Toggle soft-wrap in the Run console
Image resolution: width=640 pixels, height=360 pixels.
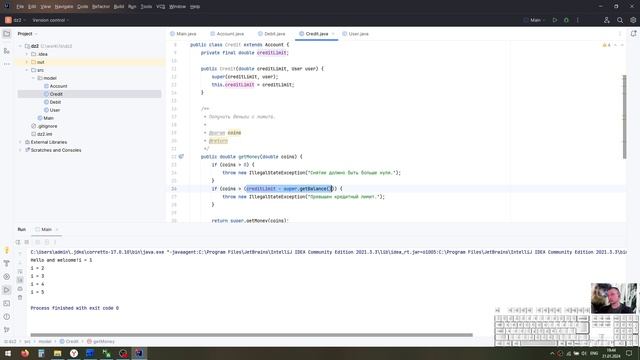pos(20,271)
